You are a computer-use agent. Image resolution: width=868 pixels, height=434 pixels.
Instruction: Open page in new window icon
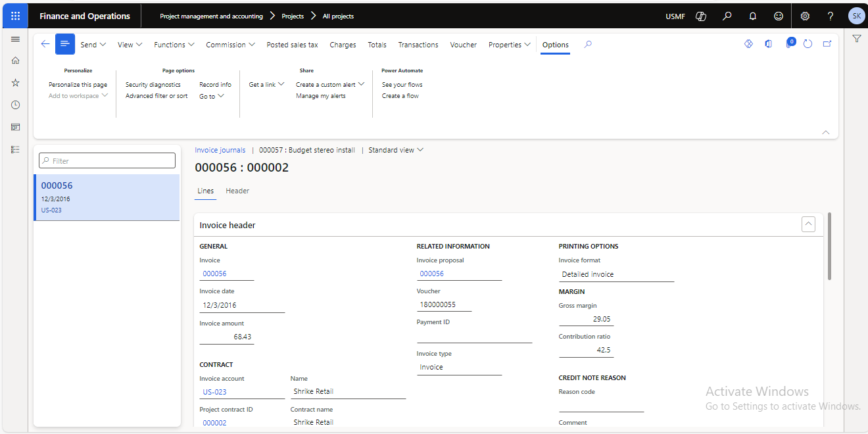[x=827, y=44]
